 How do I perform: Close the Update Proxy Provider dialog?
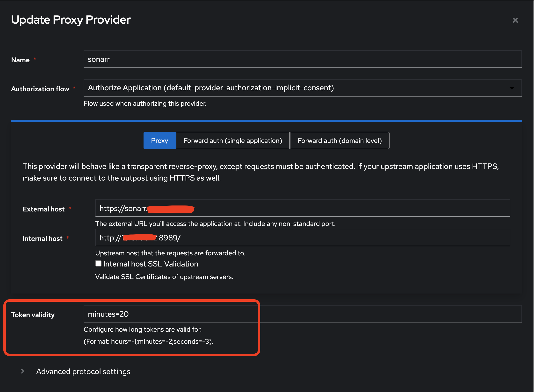pyautogui.click(x=515, y=20)
